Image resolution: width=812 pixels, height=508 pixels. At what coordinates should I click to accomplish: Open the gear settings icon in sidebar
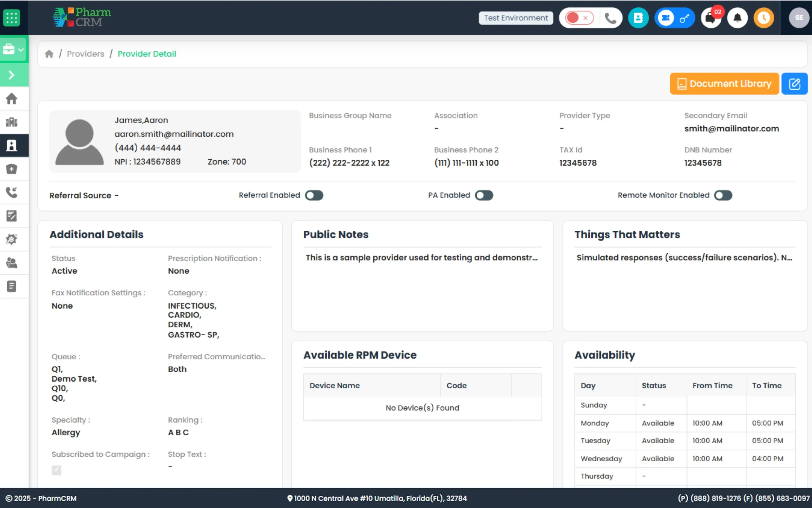(11, 239)
